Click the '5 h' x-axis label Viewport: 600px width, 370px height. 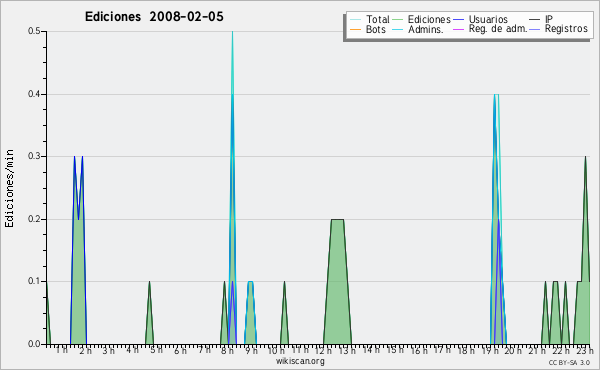[156, 350]
